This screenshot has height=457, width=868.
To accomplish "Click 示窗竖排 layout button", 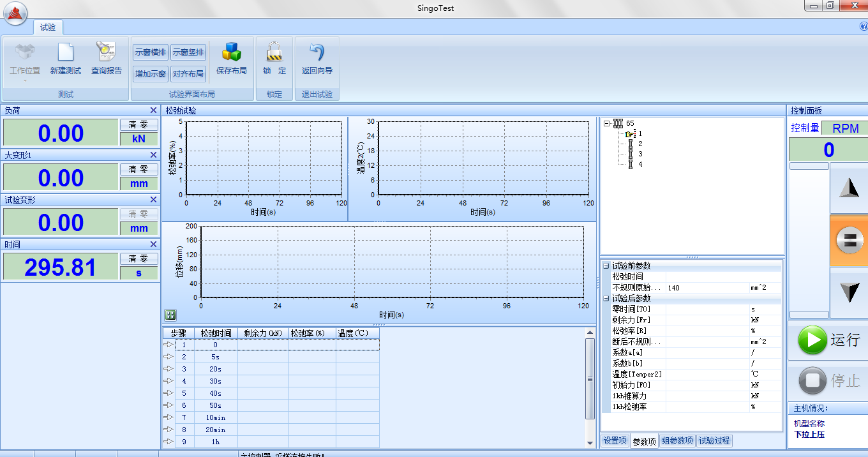I will 188,52.
